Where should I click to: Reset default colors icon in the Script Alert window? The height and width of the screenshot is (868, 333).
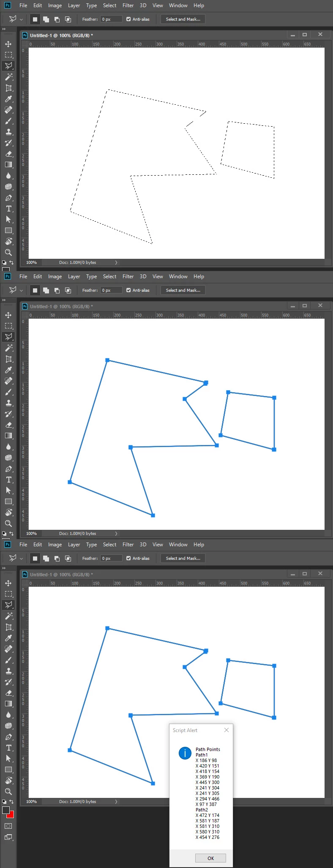coord(4,801)
